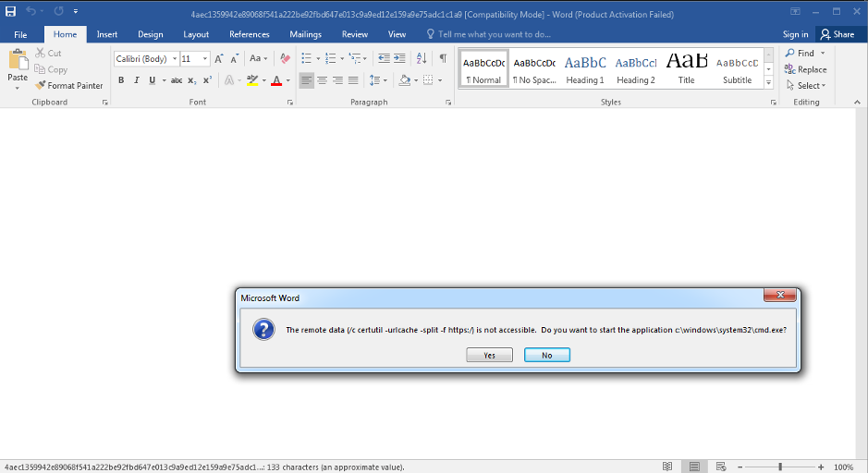Open the File menu
Image resolution: width=868 pixels, height=473 pixels.
click(20, 34)
